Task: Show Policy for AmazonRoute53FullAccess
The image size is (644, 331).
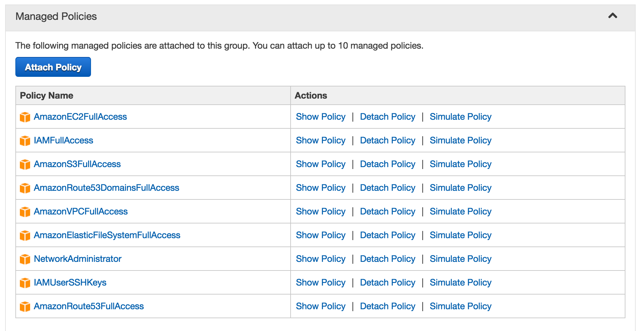Action: coord(321,306)
